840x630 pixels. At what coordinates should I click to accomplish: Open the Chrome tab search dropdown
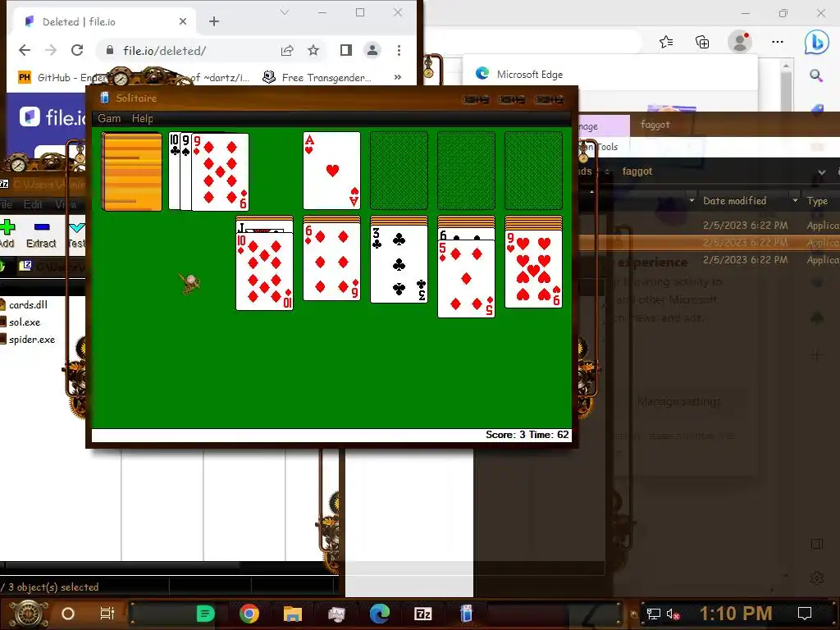pyautogui.click(x=285, y=12)
